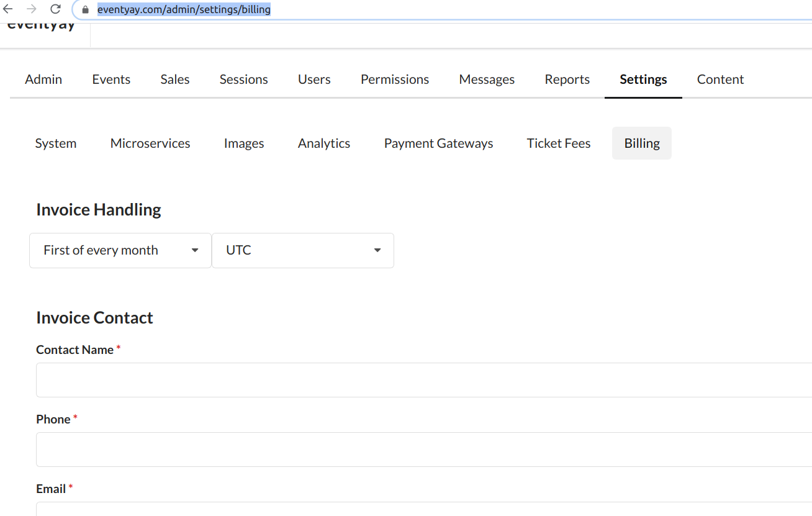This screenshot has height=516, width=812.
Task: Expand the 'First of every month' dropdown
Action: coord(120,250)
